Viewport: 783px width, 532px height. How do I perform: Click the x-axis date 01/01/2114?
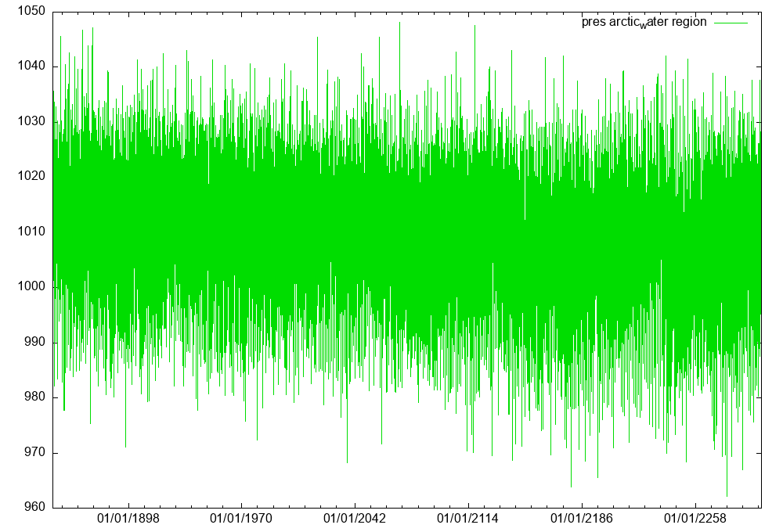[468, 519]
